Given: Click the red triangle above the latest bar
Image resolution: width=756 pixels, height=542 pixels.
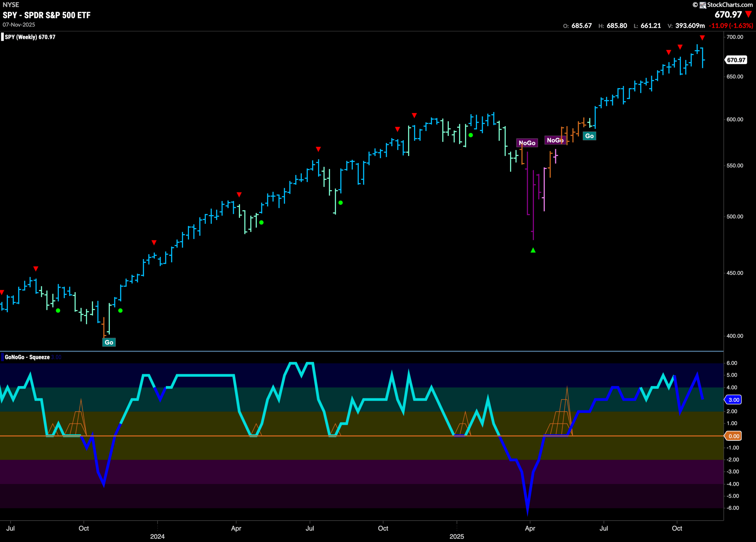Looking at the screenshot, I should 702,38.
